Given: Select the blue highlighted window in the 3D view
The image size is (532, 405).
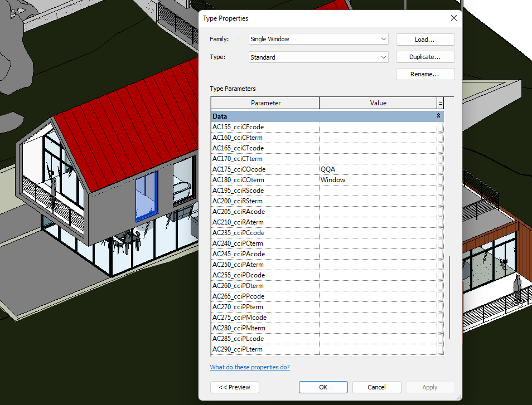Looking at the screenshot, I should click(147, 196).
